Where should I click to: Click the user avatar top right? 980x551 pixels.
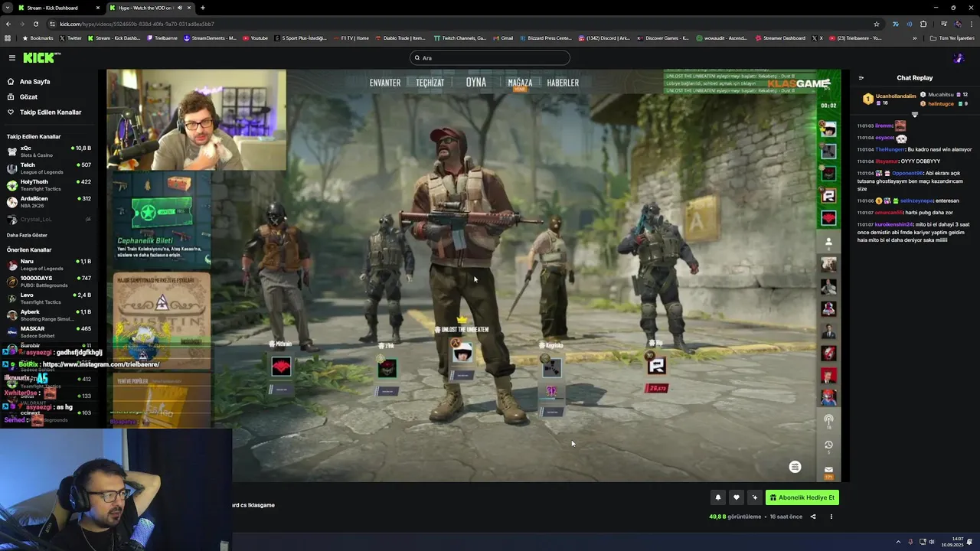click(958, 57)
